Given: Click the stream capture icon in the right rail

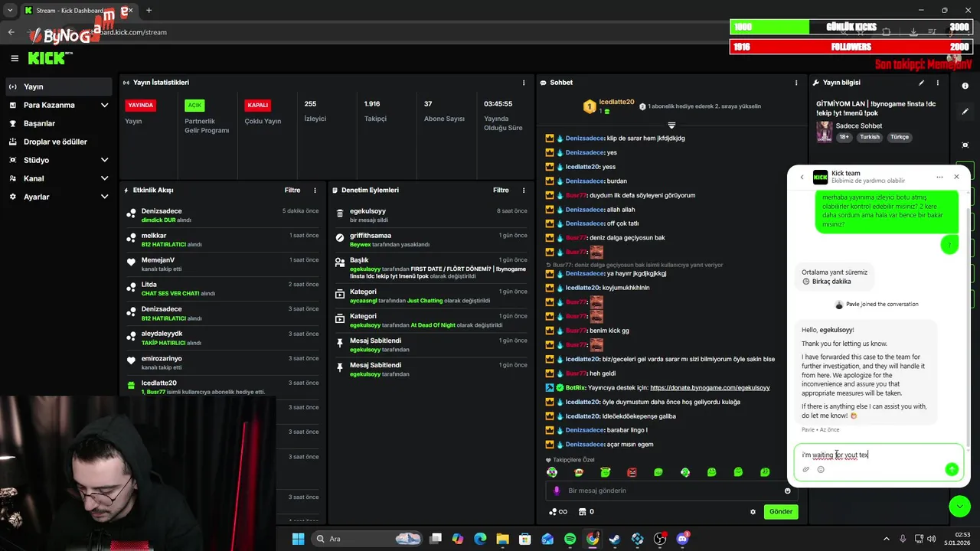Looking at the screenshot, I should tap(965, 145).
